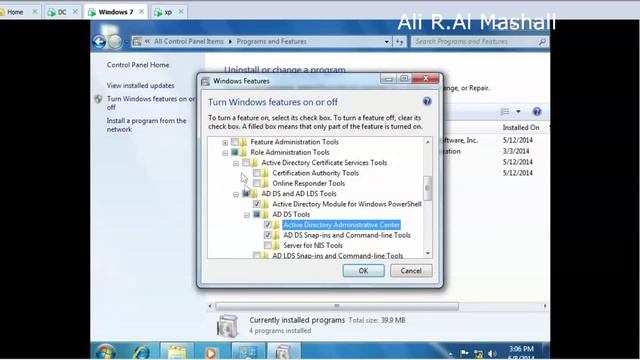Image resolution: width=640 pixels, height=360 pixels.
Task: Open Control Panel Home link
Action: tap(138, 65)
